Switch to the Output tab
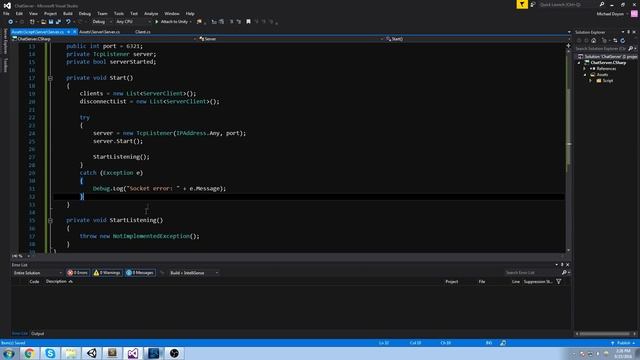This screenshot has width=640, height=360. point(38,333)
